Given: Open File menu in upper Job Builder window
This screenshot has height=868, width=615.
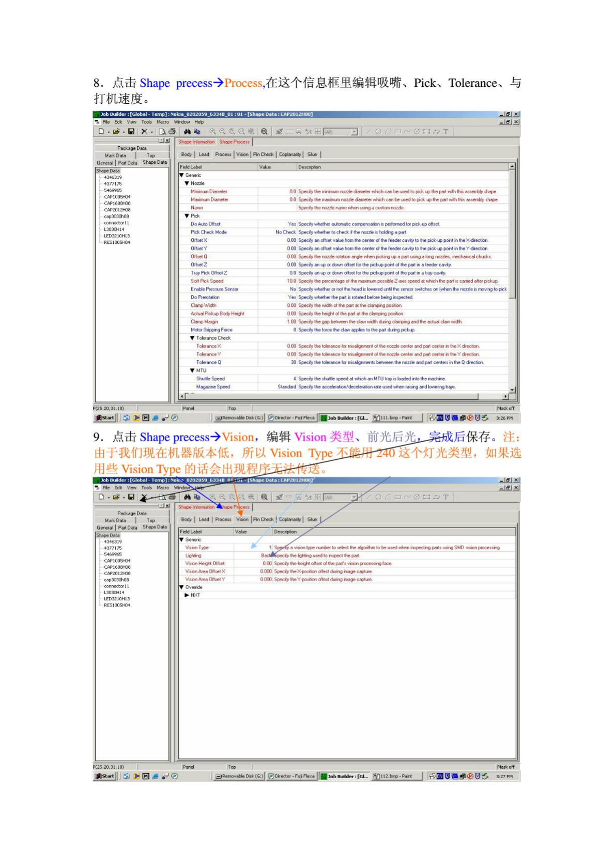Looking at the screenshot, I should 106,122.
